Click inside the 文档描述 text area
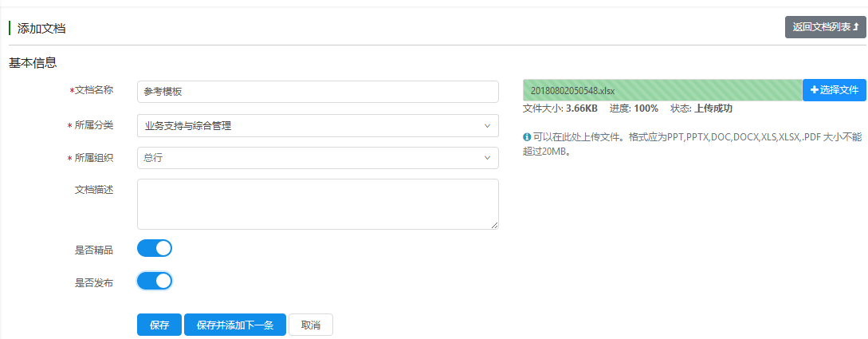This screenshot has width=868, height=339. (x=317, y=203)
